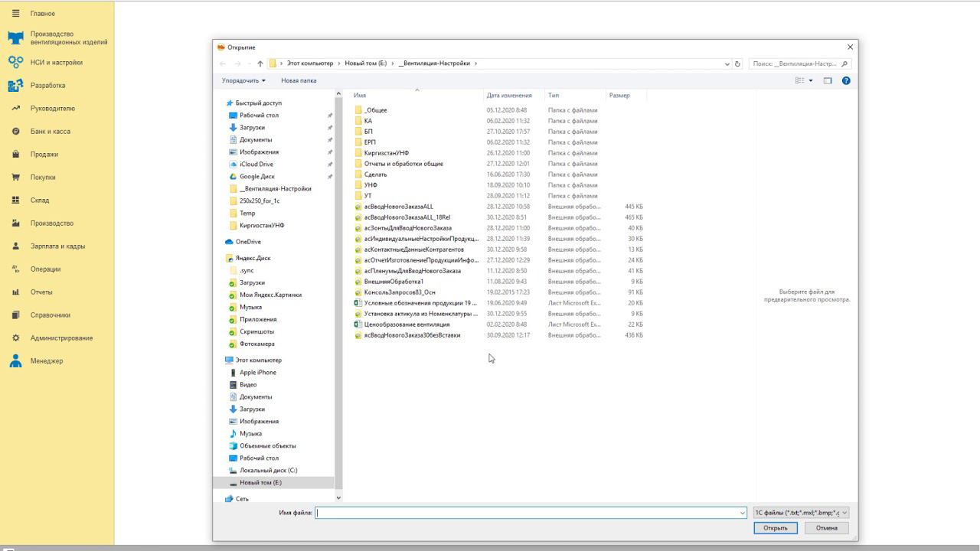The height and width of the screenshot is (551, 980).
Task: Open the Производство factory icon in sidebar
Action: point(15,223)
